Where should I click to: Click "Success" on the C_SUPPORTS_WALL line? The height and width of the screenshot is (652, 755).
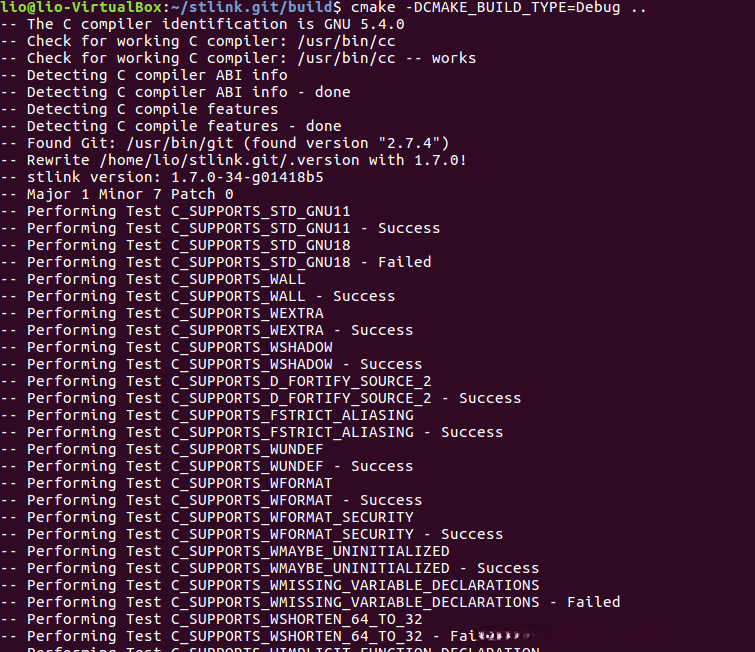click(364, 296)
